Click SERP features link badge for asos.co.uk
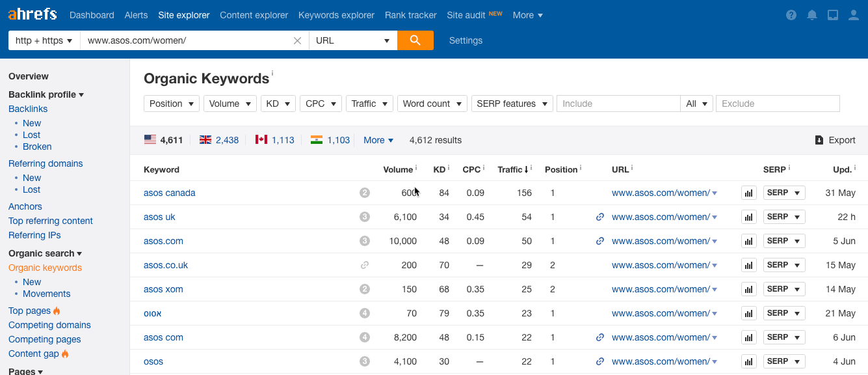Image resolution: width=868 pixels, height=375 pixels. [365, 265]
